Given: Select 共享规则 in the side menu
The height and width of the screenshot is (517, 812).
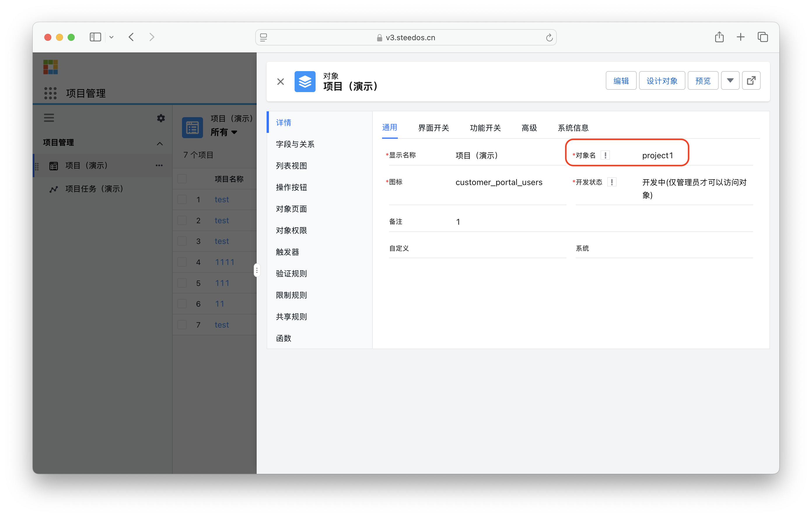Looking at the screenshot, I should pyautogui.click(x=320, y=316).
